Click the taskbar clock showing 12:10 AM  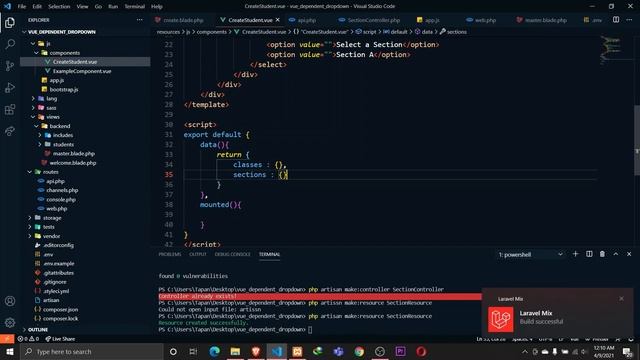604,351
